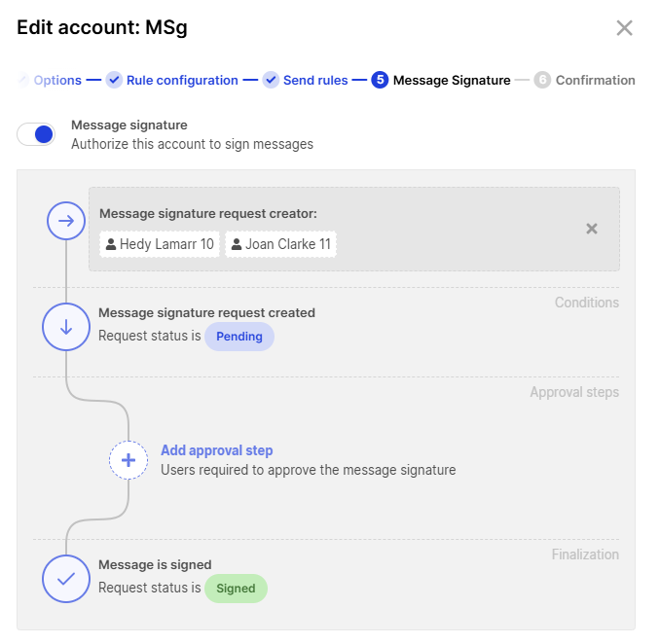
Task: Click the plus circle to add approval step
Action: pos(128,460)
